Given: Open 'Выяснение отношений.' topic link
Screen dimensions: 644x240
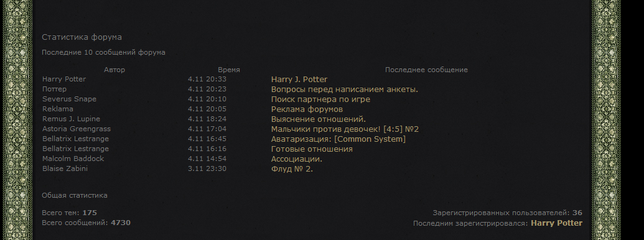Looking at the screenshot, I should (x=319, y=119).
